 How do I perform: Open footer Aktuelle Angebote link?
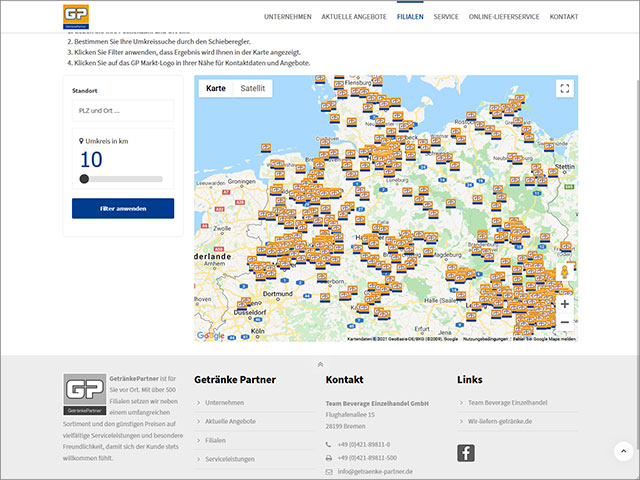tap(231, 421)
